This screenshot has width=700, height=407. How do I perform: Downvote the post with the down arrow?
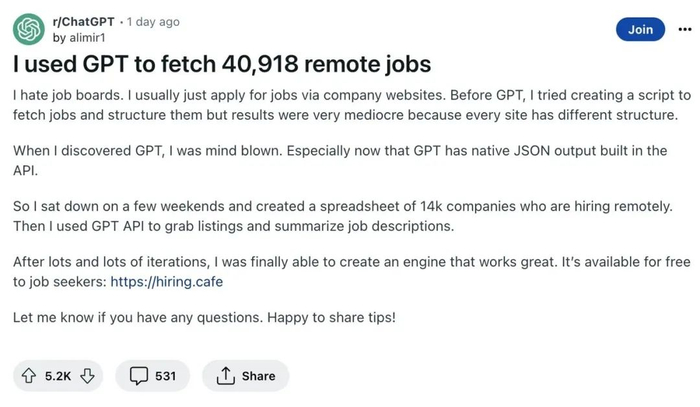pyautogui.click(x=87, y=376)
